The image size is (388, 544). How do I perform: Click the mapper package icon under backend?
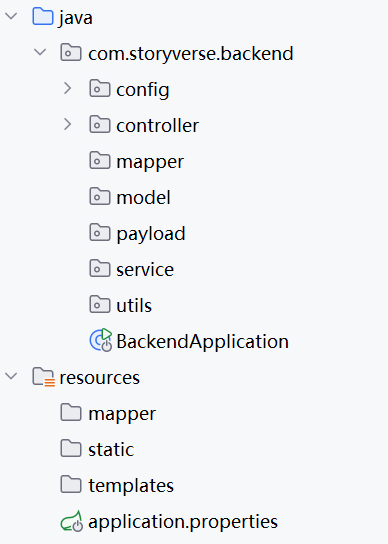click(100, 160)
